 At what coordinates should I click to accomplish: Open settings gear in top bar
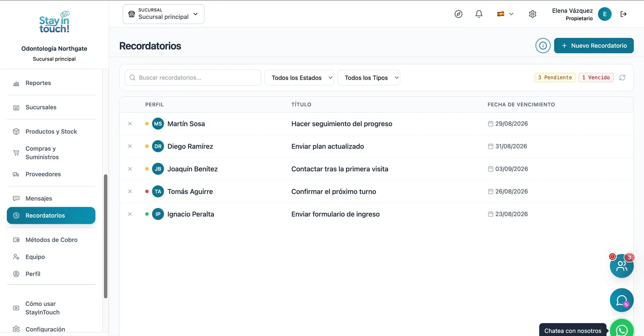point(533,14)
